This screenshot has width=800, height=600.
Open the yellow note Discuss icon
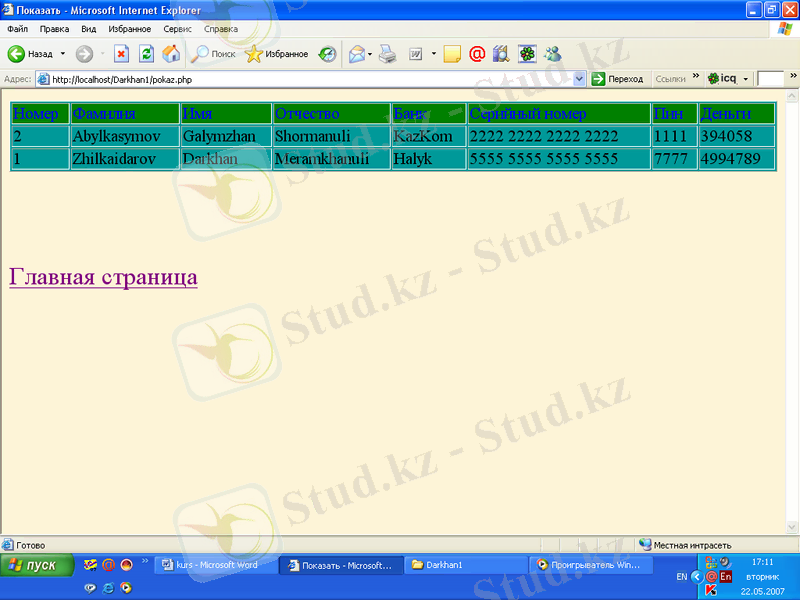452,54
